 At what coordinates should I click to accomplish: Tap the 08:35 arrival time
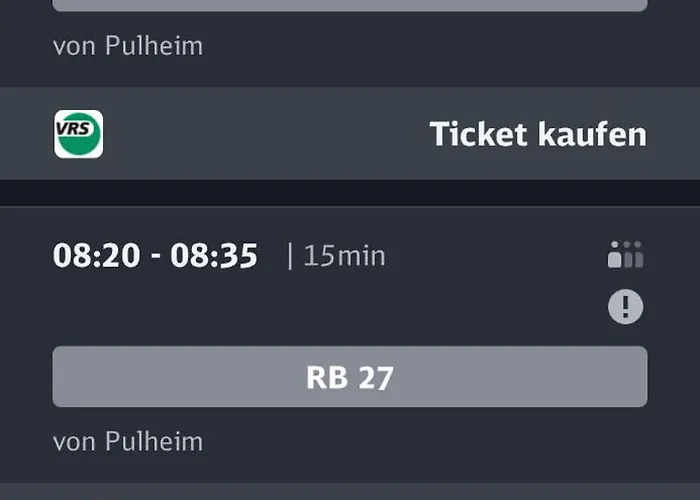214,256
